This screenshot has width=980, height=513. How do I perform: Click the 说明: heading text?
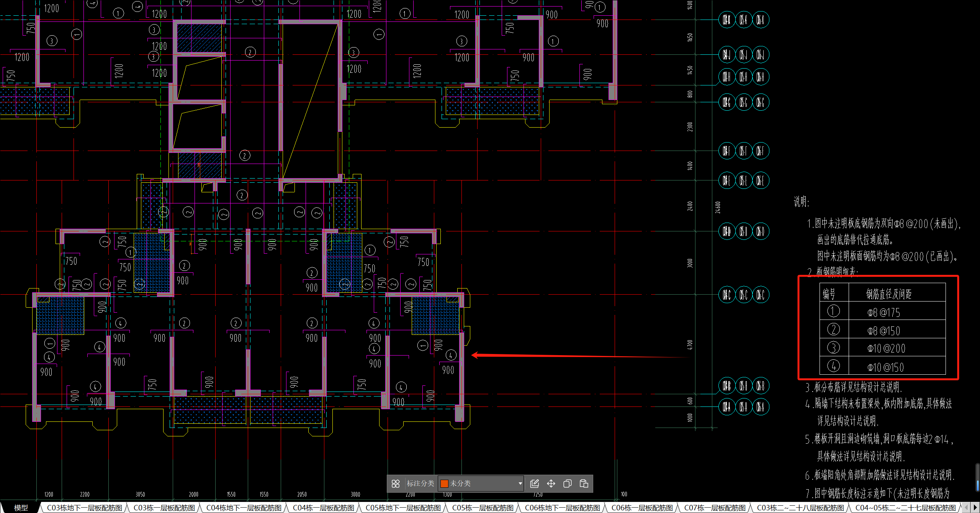click(x=802, y=202)
